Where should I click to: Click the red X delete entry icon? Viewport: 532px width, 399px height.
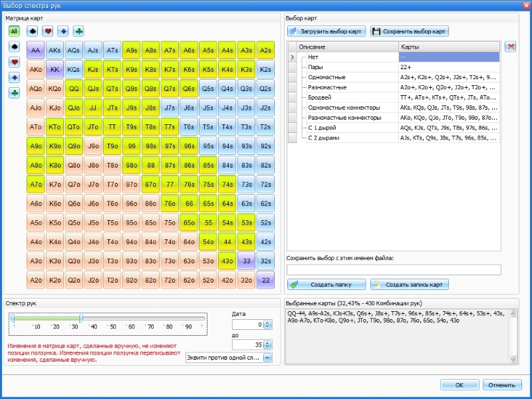point(510,47)
